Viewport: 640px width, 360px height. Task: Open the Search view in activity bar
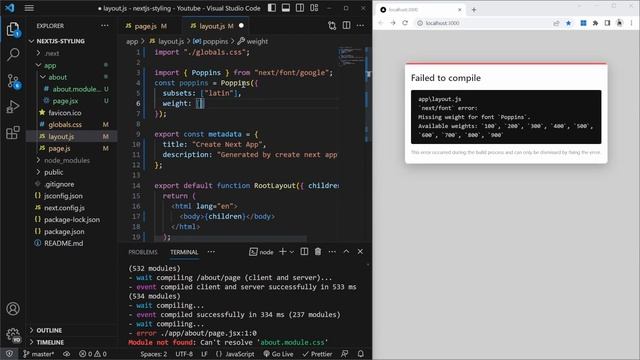13,54
